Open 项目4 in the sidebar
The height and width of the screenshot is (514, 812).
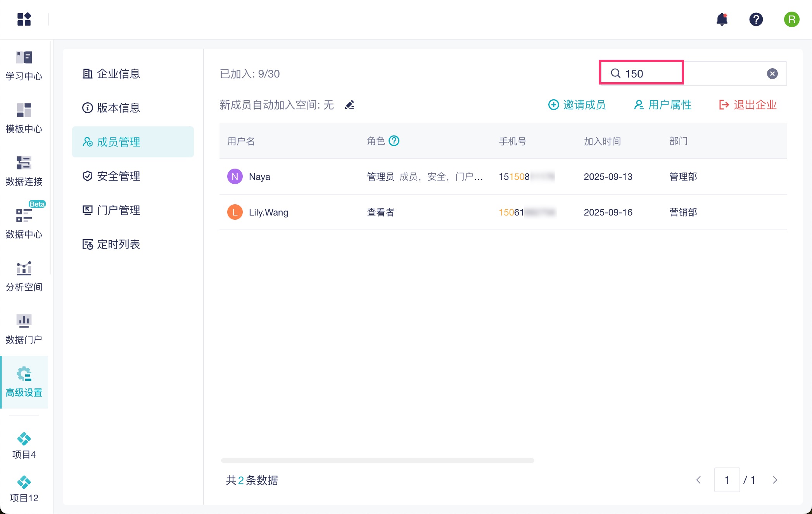24,446
